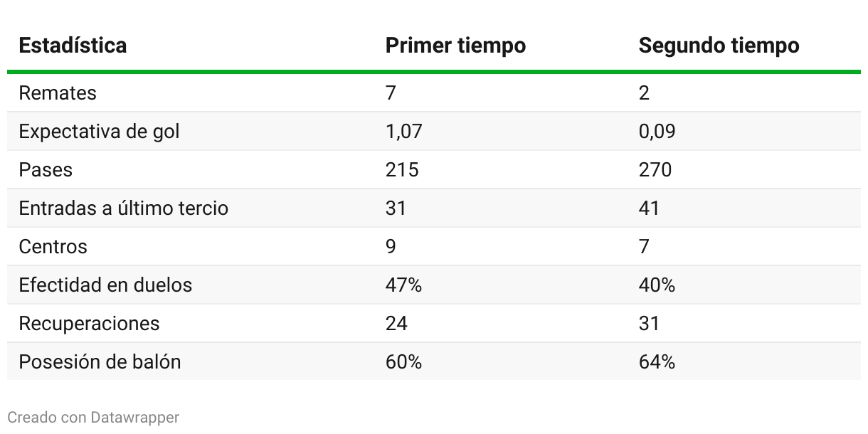Click the 0,09 second-half goal expectancy value
Image resolution: width=868 pixels, height=434 pixels.
657,132
